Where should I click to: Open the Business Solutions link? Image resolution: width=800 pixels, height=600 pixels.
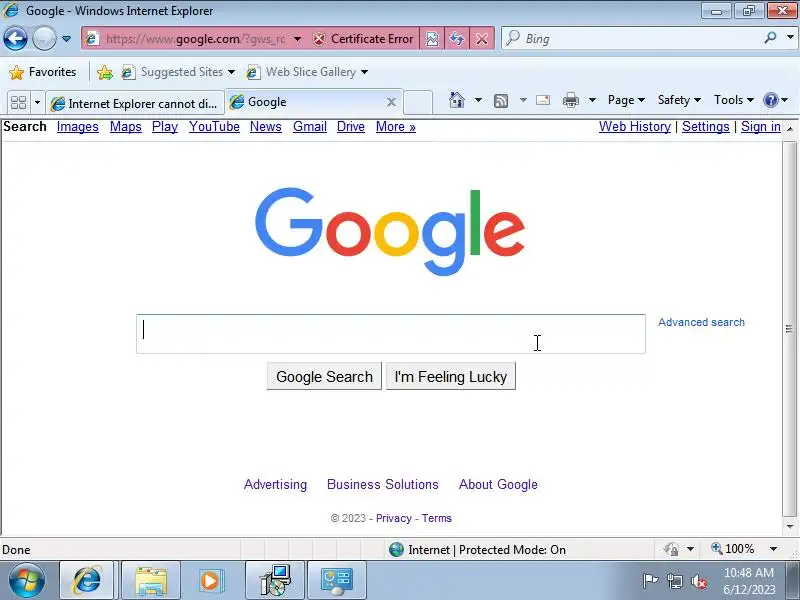(x=383, y=484)
